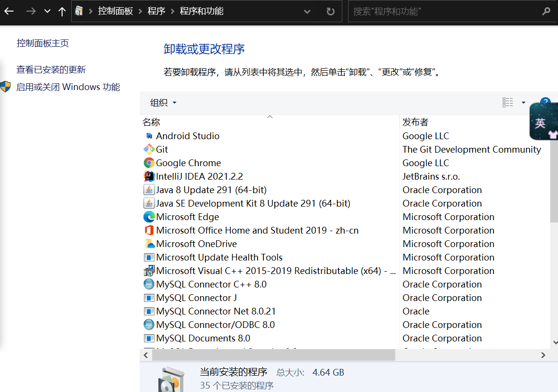
Task: Click the Java 8 Update 291 icon
Action: [149, 190]
